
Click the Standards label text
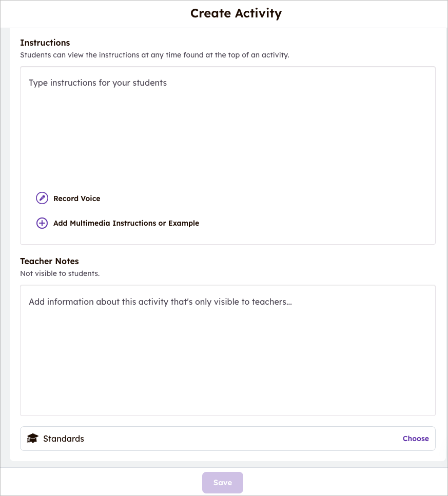pyautogui.click(x=64, y=439)
